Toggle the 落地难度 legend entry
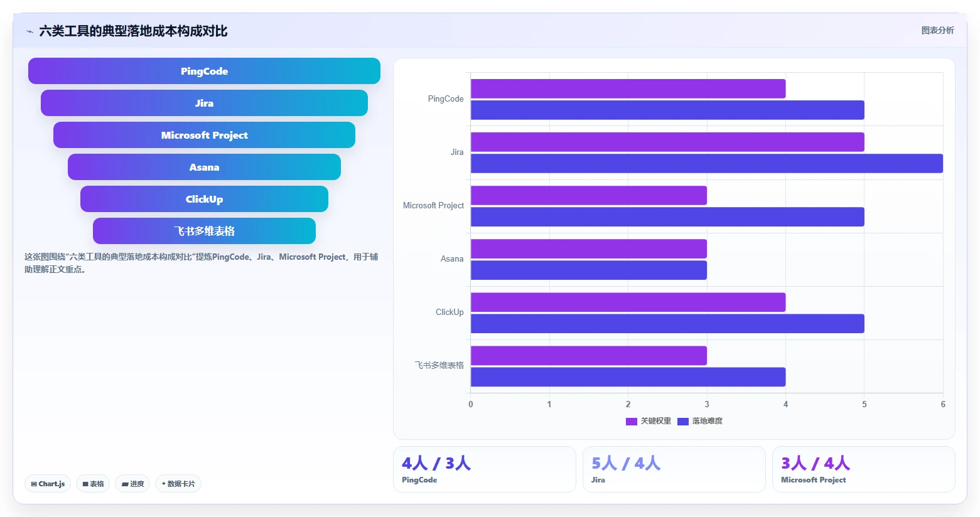The width and height of the screenshot is (980, 517). tap(700, 421)
